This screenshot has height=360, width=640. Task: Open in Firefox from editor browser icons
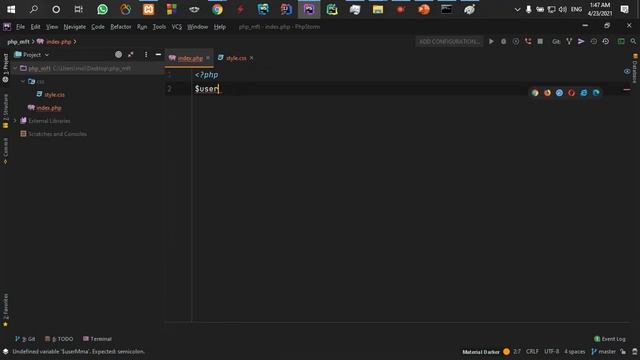[x=547, y=93]
